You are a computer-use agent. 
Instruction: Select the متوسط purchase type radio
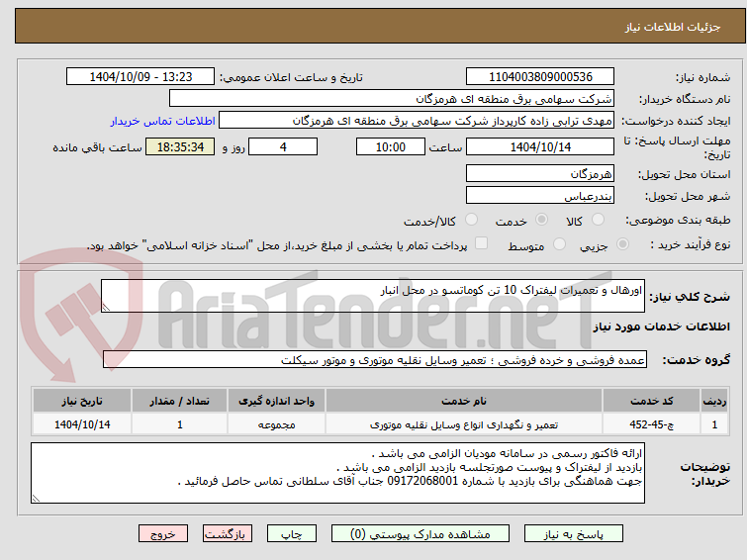tap(559, 244)
